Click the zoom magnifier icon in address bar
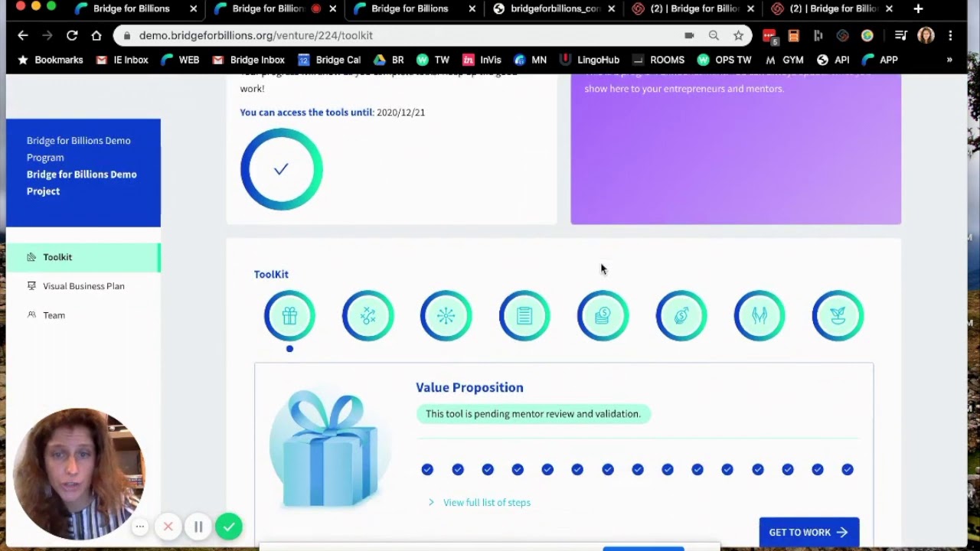This screenshot has height=551, width=980. 714,35
